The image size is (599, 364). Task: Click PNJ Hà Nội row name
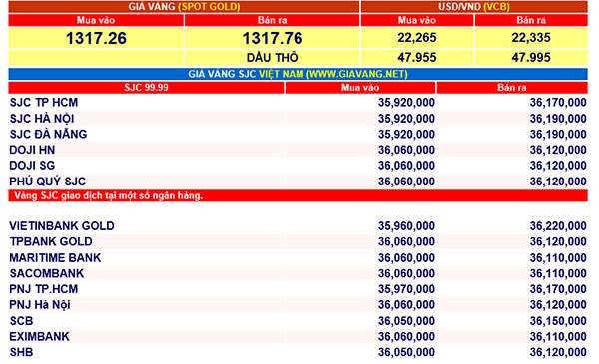(40, 305)
